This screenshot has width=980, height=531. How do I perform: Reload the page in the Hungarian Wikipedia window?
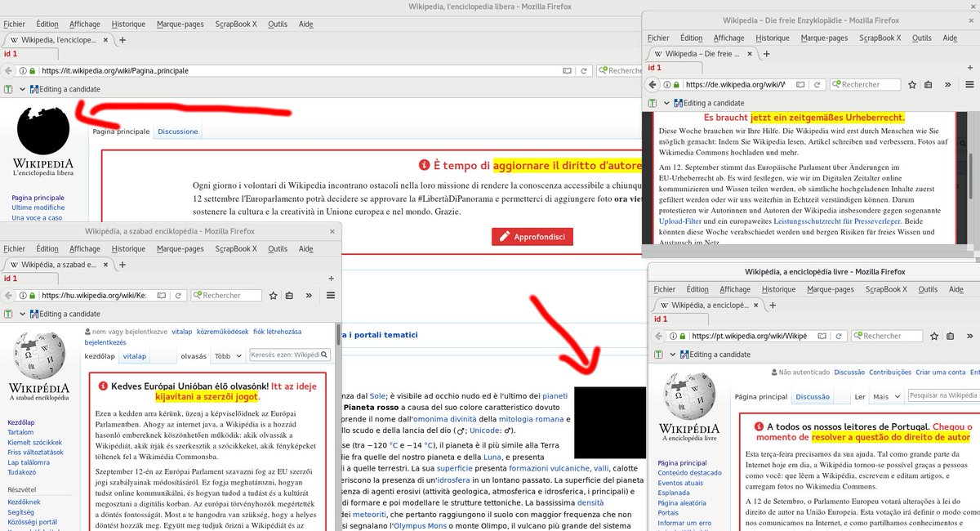tap(178, 296)
